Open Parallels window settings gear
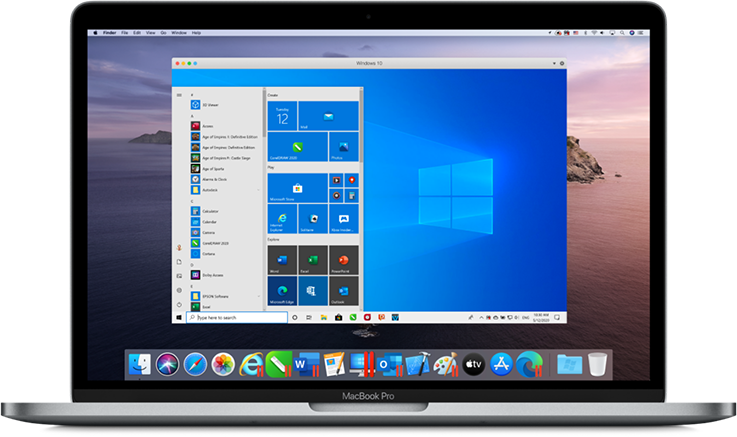 tap(562, 63)
